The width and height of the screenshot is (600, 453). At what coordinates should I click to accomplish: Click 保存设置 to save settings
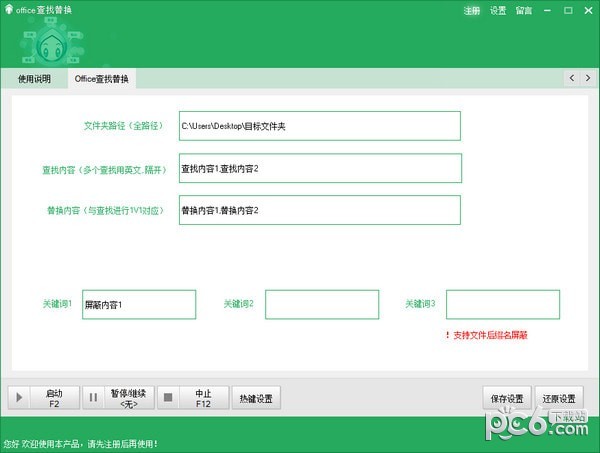[x=507, y=398]
